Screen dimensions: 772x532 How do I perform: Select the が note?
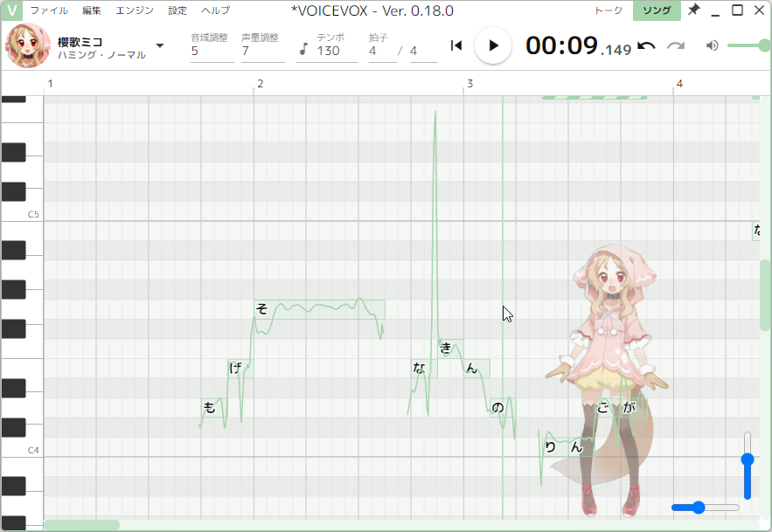634,407
